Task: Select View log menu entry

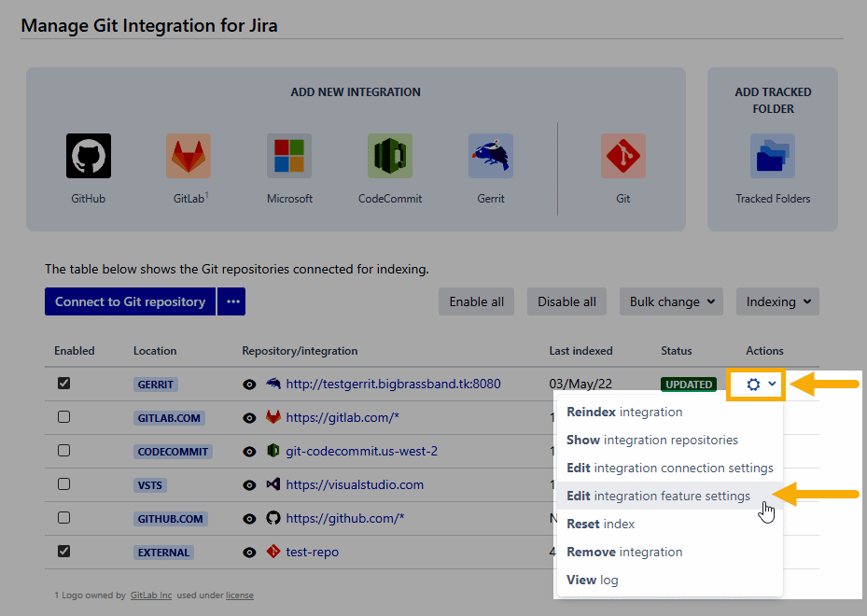Action: pos(669,580)
